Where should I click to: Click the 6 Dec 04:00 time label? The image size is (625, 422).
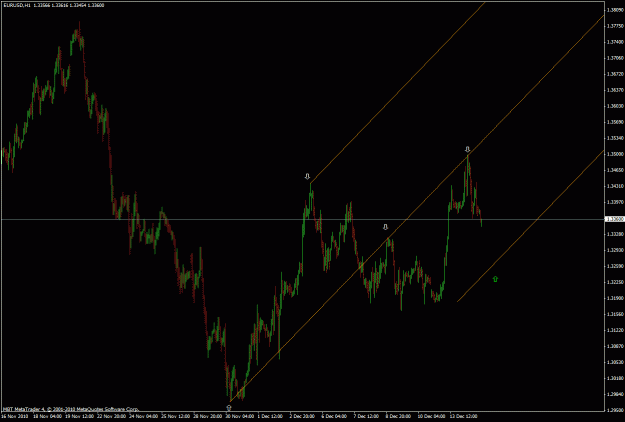[x=334, y=416]
